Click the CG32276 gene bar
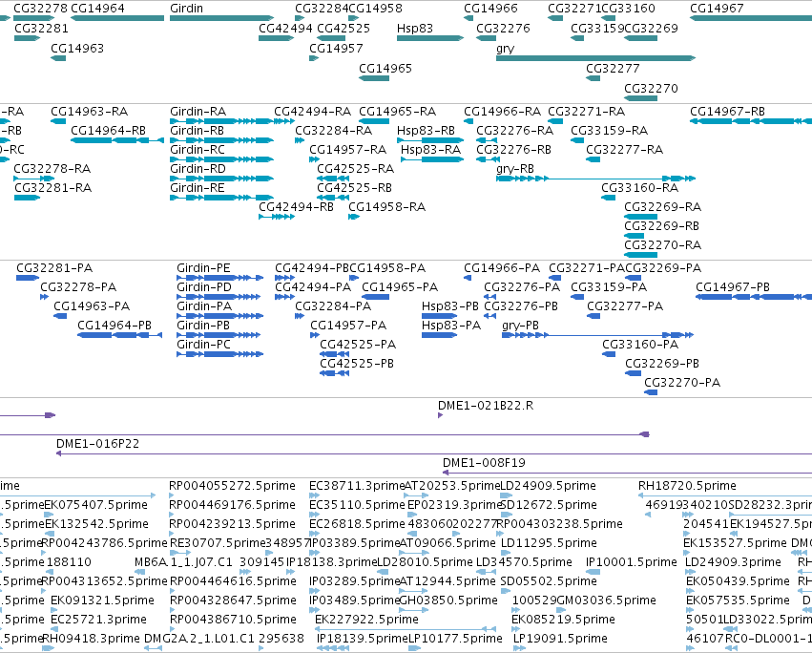 click(486, 38)
